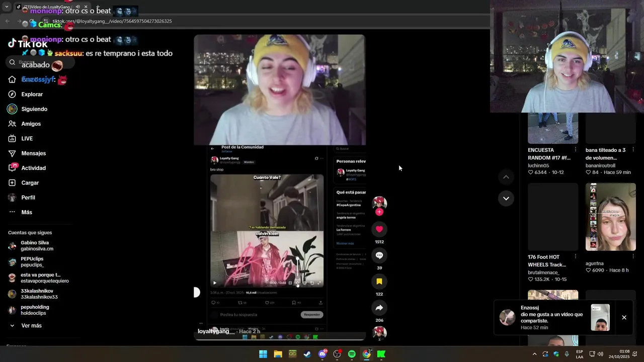This screenshot has width=644, height=362.
Task: Follow creator with the red plus button
Action: 379,212
